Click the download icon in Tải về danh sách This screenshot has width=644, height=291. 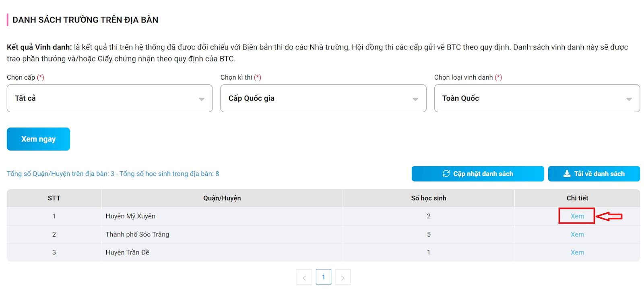(x=567, y=174)
